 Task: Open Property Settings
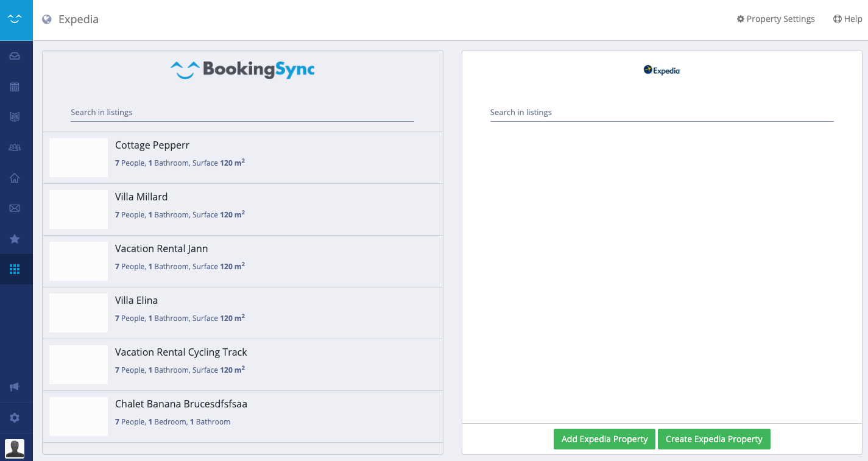tap(775, 19)
